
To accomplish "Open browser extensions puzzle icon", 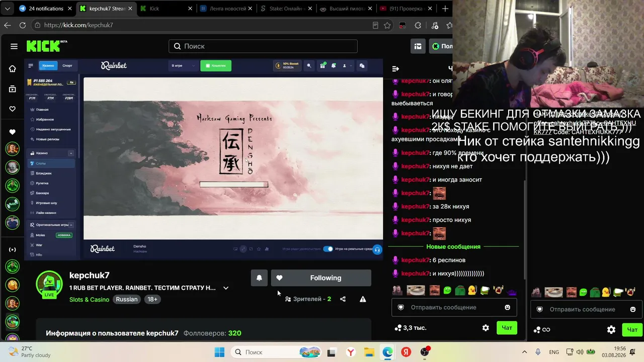I will (x=418, y=25).
